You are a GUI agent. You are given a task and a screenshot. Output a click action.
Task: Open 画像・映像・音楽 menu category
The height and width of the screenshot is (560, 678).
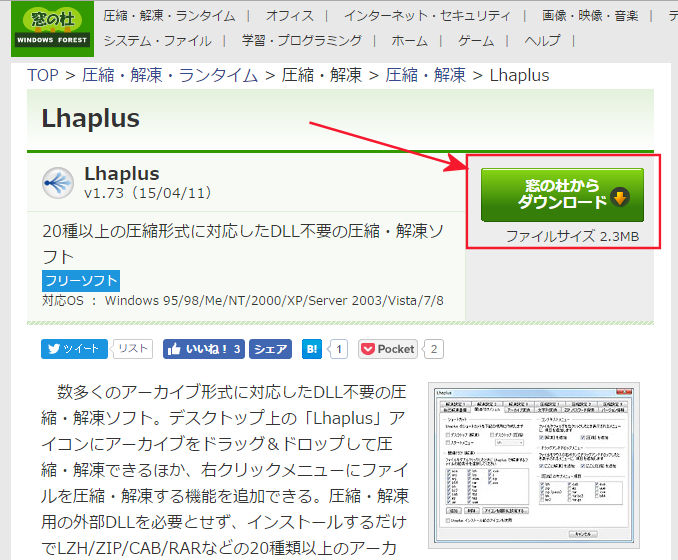pos(590,16)
